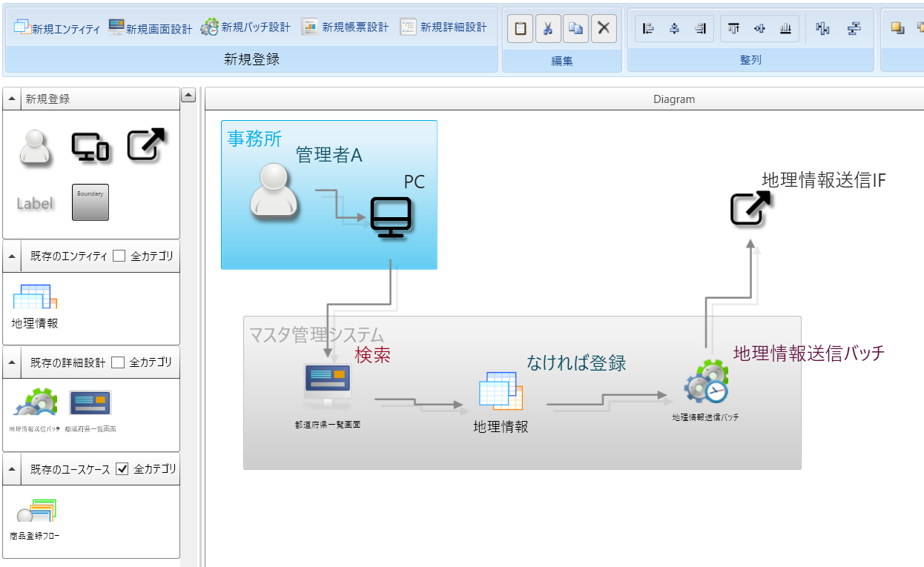
Task: Select the 地理情報 entity in the diagram
Action: [x=501, y=393]
